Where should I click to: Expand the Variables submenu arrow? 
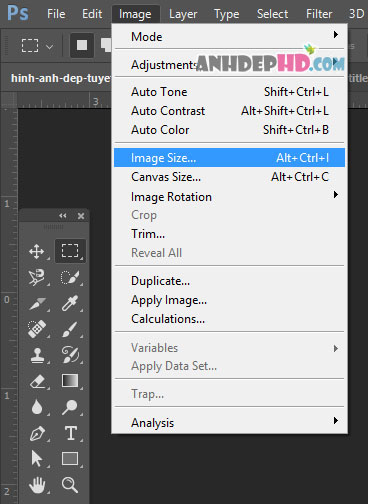click(x=336, y=349)
